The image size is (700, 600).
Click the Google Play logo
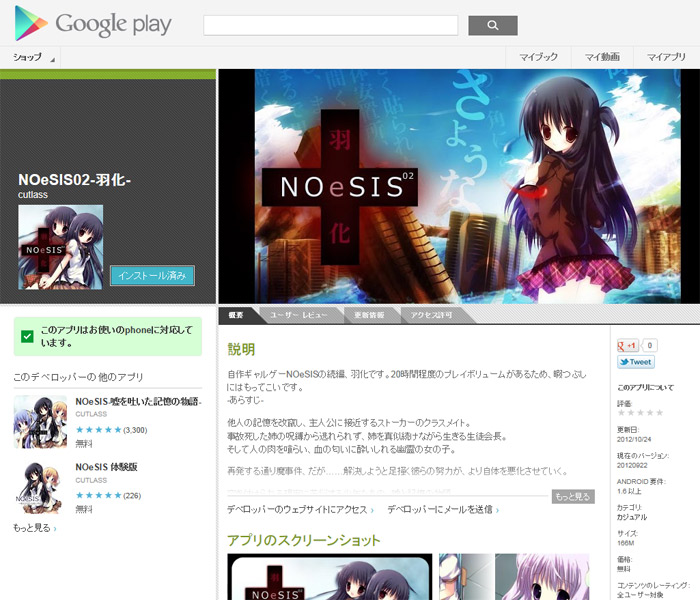93,24
